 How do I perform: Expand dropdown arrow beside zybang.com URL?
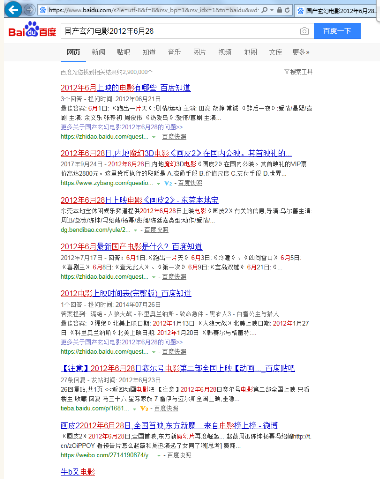coord(159,183)
